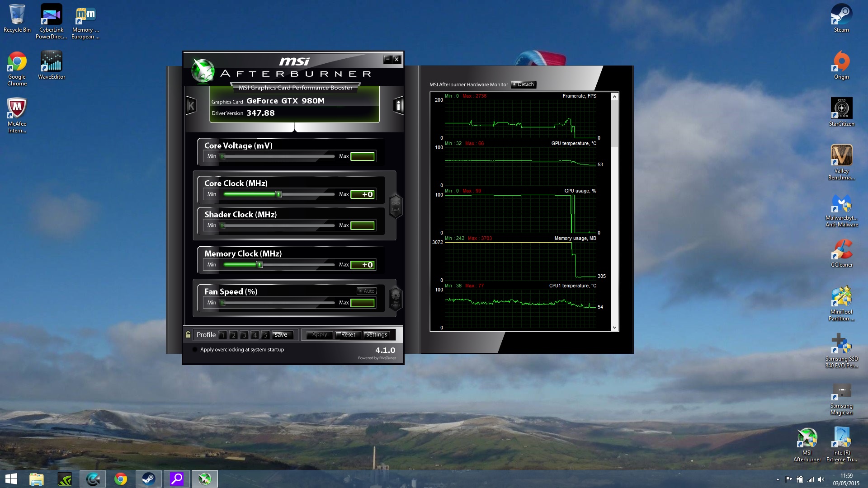Enable Auto fan speed

pyautogui.click(x=367, y=291)
